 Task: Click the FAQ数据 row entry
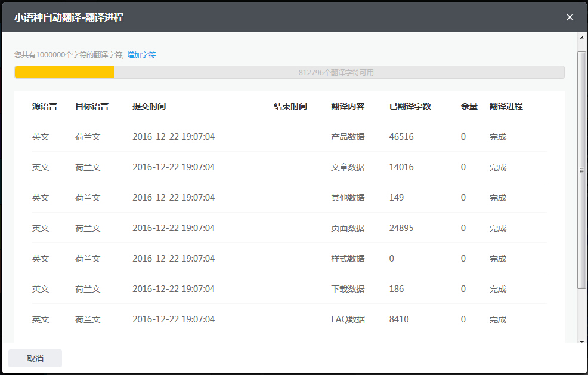coord(348,319)
